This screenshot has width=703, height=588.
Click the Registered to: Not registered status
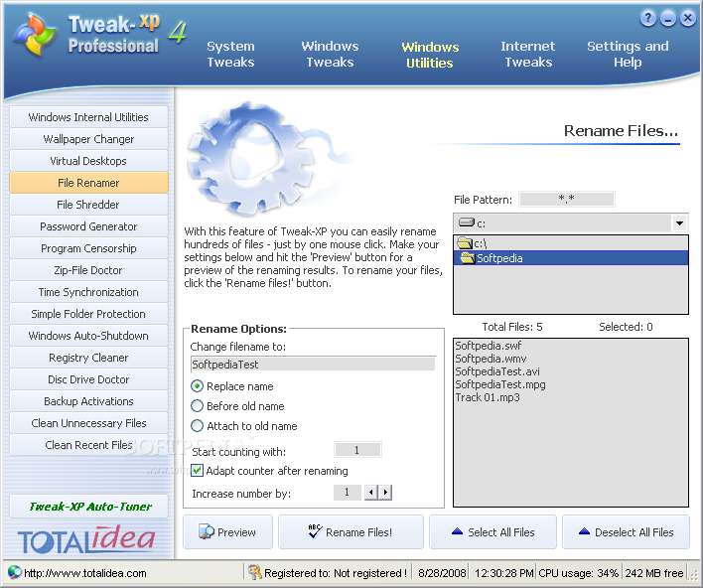pos(336,573)
